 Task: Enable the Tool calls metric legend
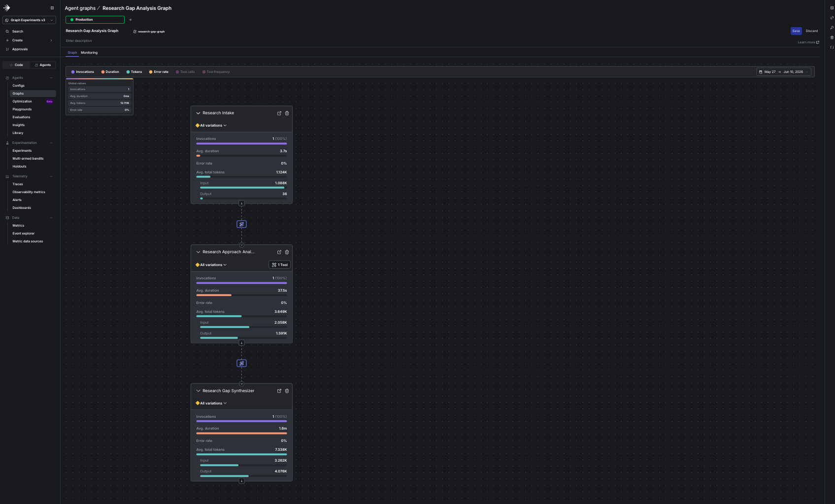185,72
